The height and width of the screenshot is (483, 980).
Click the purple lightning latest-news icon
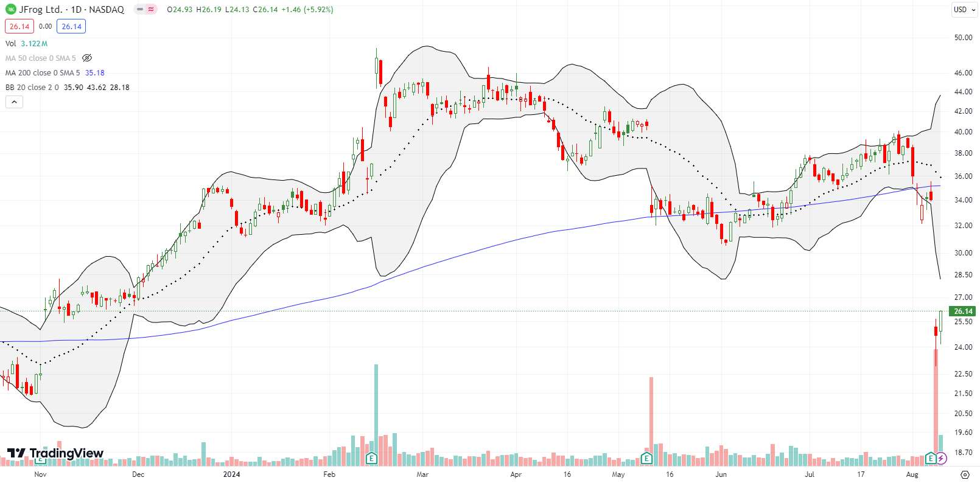pyautogui.click(x=942, y=458)
